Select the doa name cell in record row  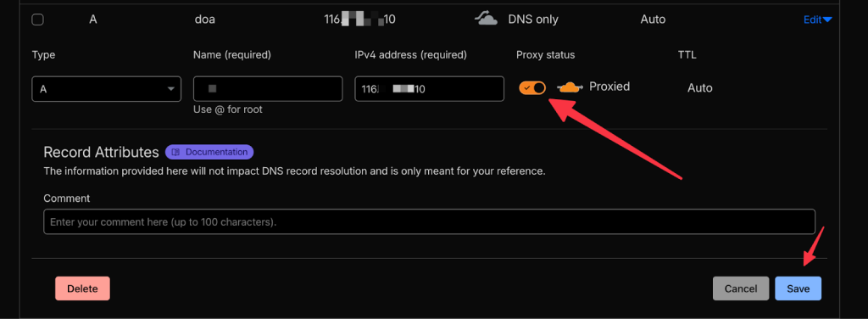[x=205, y=20]
